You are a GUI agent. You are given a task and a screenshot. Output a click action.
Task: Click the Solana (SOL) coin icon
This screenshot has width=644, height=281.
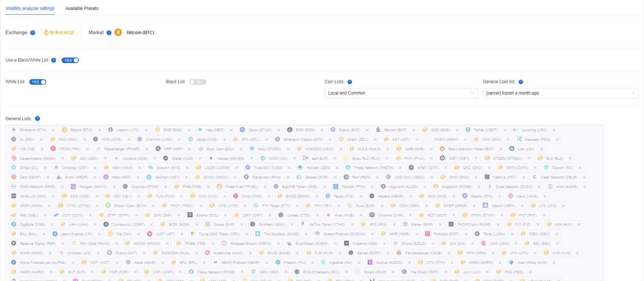click(x=190, y=215)
